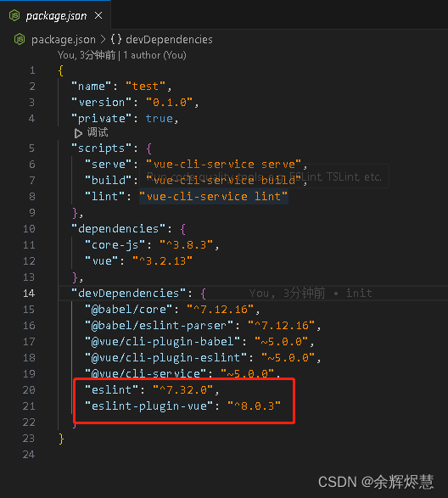Click "vue-cli-service serve" string

[223, 165]
